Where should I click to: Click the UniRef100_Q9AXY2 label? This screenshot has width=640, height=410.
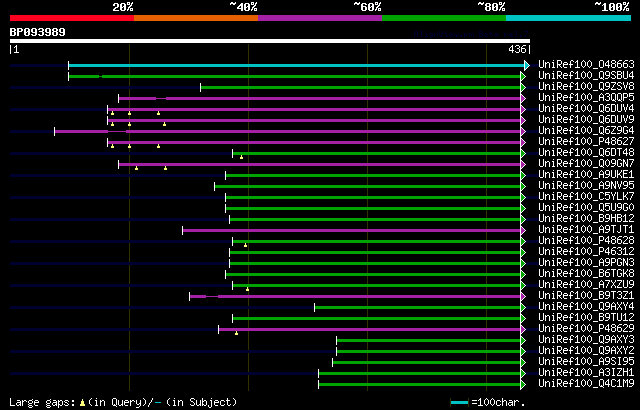tap(586, 351)
